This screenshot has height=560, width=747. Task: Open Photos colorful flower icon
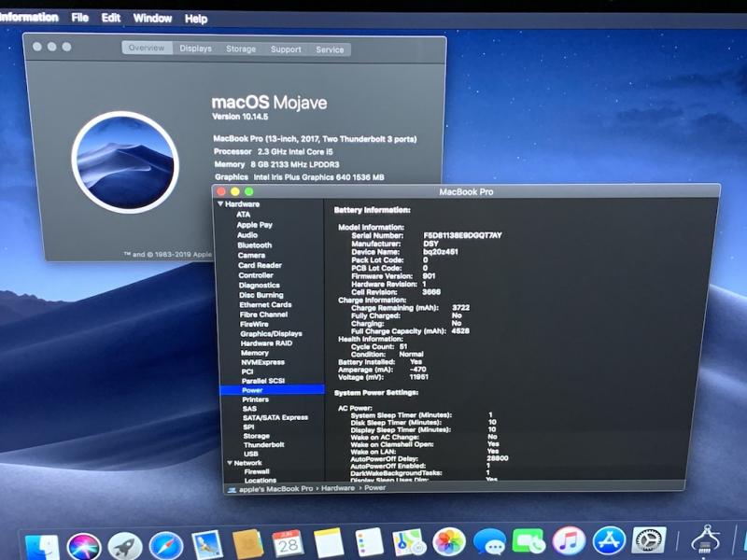(449, 542)
